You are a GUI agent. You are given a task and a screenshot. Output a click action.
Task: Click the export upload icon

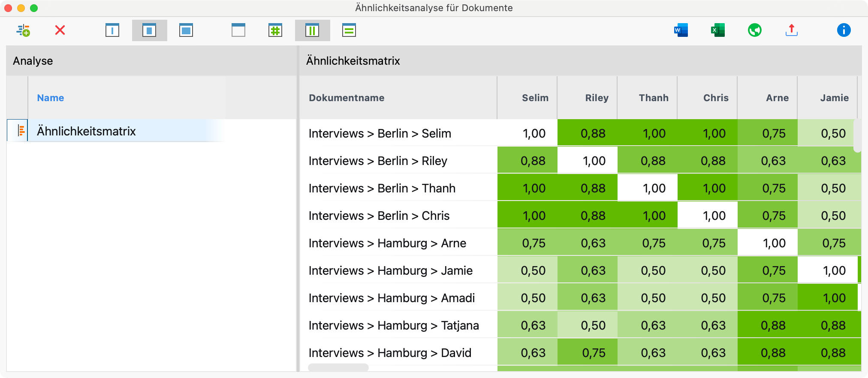click(x=792, y=30)
